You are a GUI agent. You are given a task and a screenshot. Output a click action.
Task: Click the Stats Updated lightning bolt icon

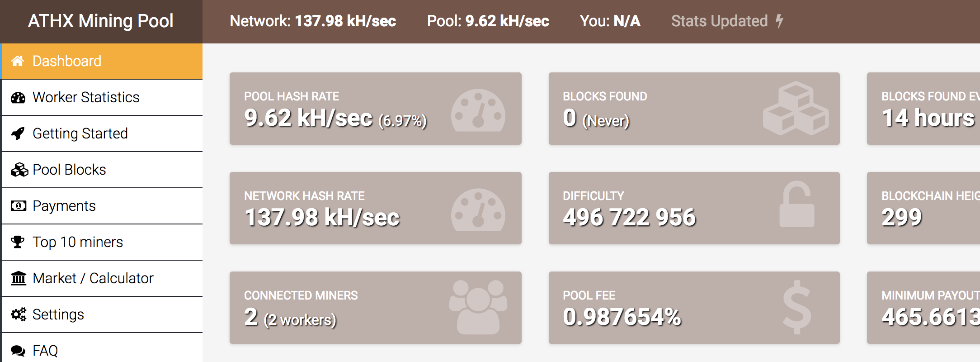(x=779, y=21)
